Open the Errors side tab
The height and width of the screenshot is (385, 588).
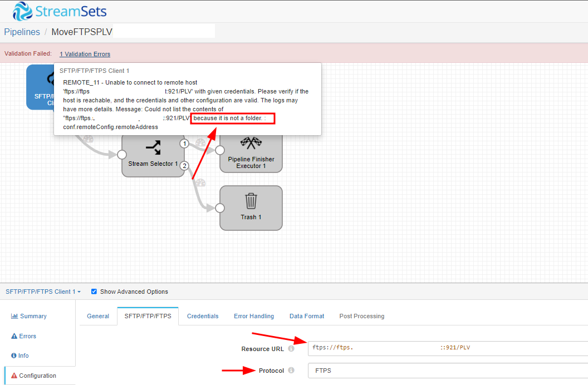(23, 336)
